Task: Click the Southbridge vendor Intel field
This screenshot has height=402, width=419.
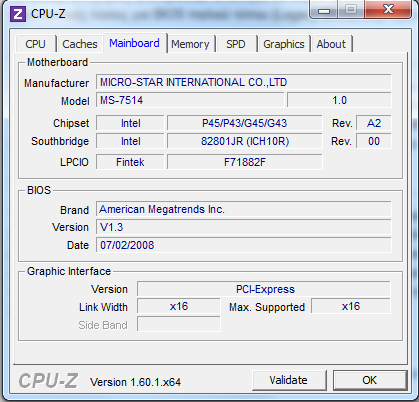Action: point(130,141)
